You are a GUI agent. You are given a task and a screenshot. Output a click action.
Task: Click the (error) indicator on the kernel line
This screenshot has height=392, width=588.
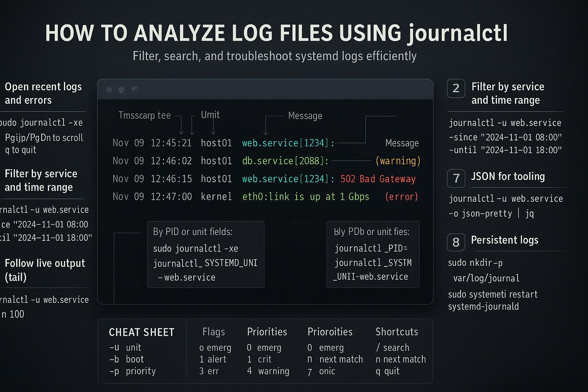(x=402, y=197)
